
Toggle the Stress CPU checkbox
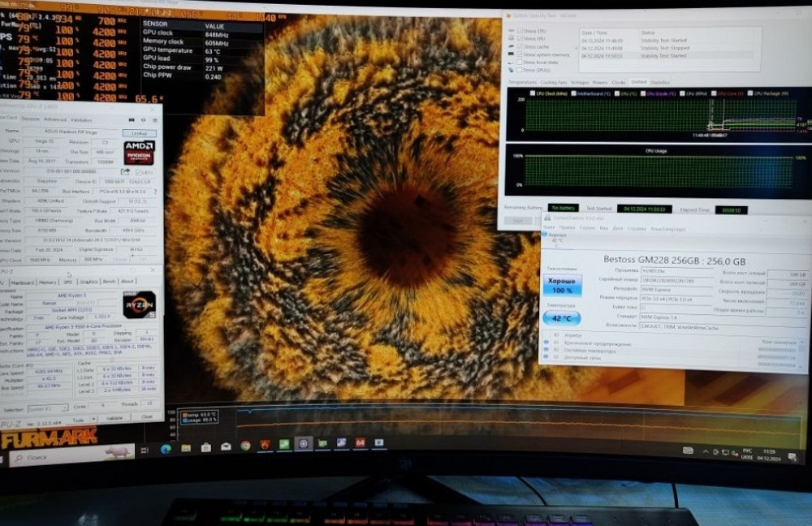pos(520,32)
